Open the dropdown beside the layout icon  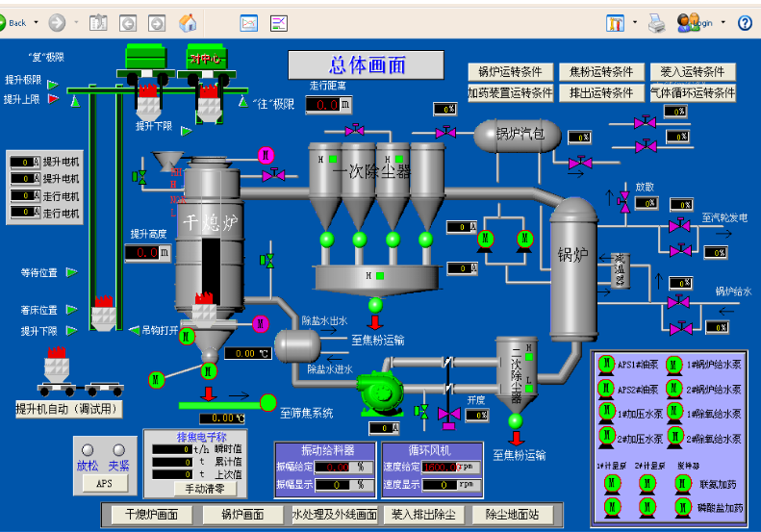click(635, 22)
